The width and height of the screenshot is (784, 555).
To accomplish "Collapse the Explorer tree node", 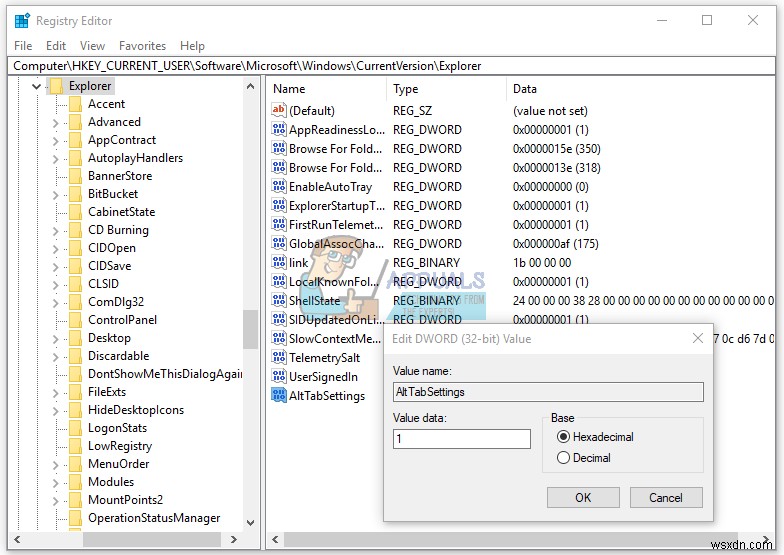I will (x=36, y=86).
